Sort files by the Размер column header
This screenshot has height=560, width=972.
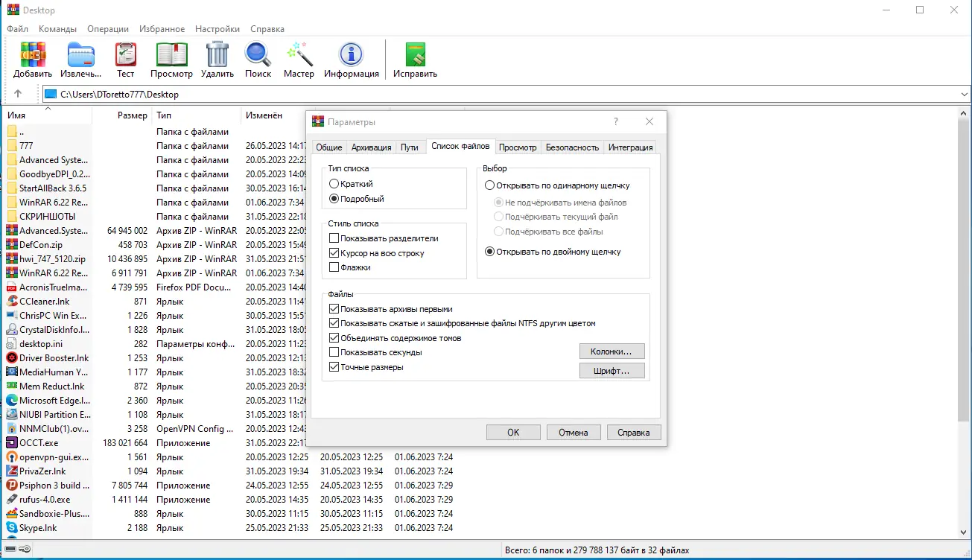pos(132,115)
